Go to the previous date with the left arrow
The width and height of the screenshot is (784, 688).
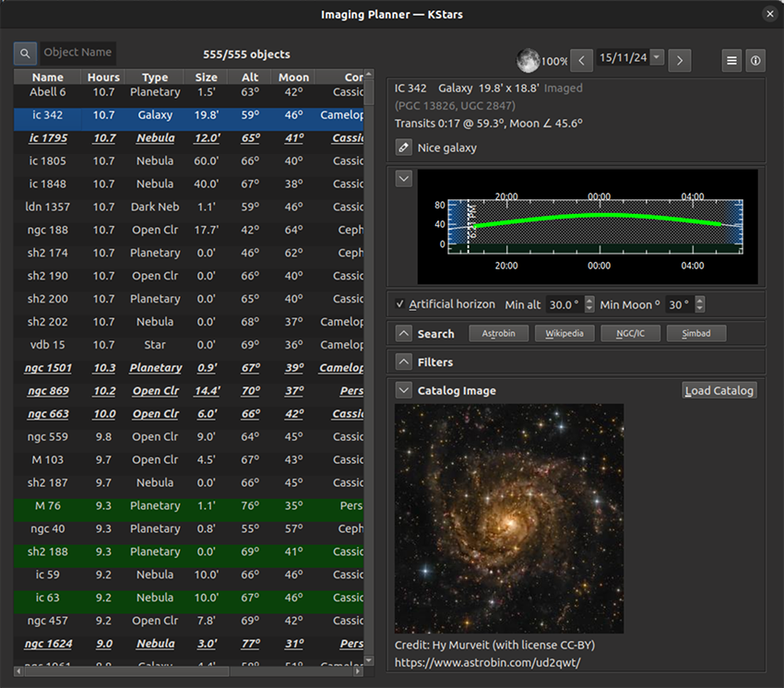(x=581, y=59)
